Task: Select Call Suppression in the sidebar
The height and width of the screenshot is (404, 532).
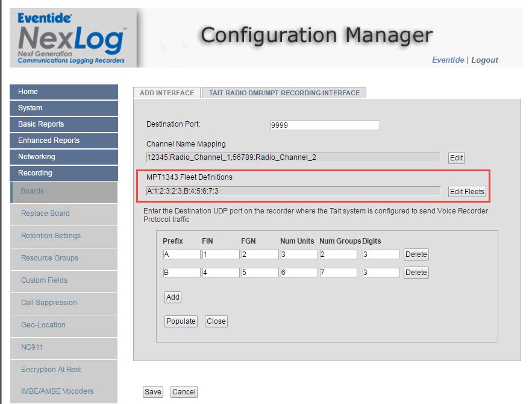Action: tap(49, 303)
